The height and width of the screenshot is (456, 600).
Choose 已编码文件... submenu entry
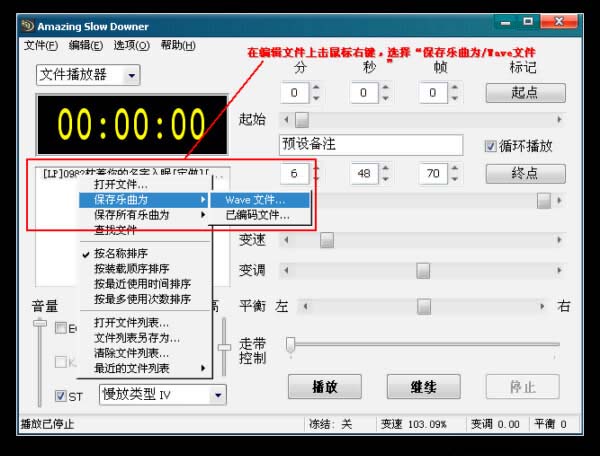pyautogui.click(x=260, y=215)
